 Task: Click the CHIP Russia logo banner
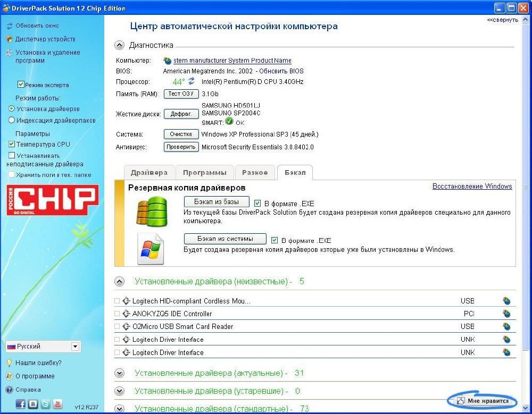(53, 200)
